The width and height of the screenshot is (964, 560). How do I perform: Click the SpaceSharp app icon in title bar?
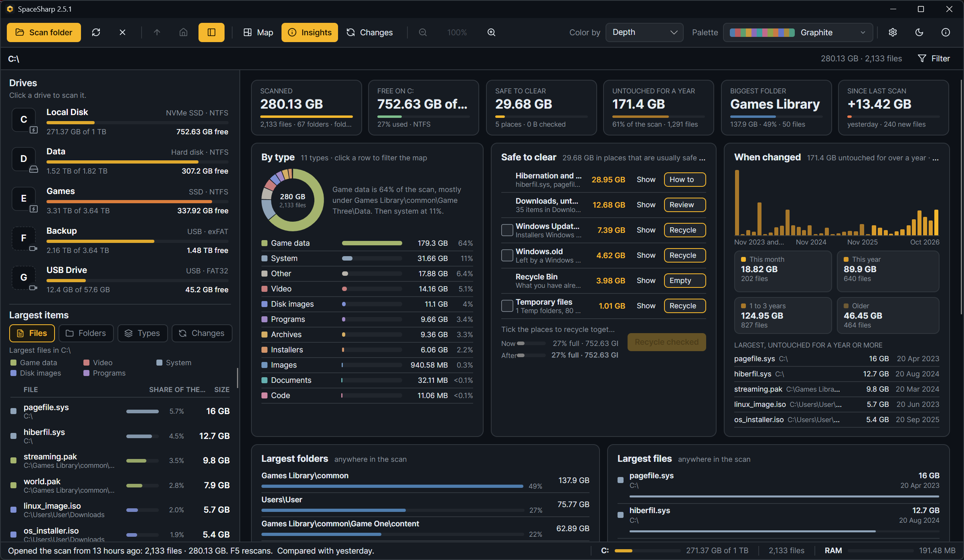10,9
